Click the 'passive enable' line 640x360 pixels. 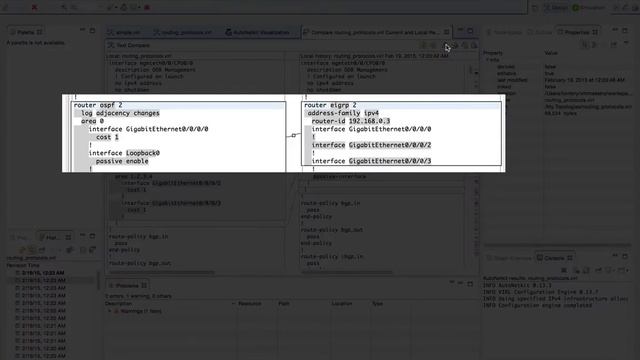tap(122, 161)
